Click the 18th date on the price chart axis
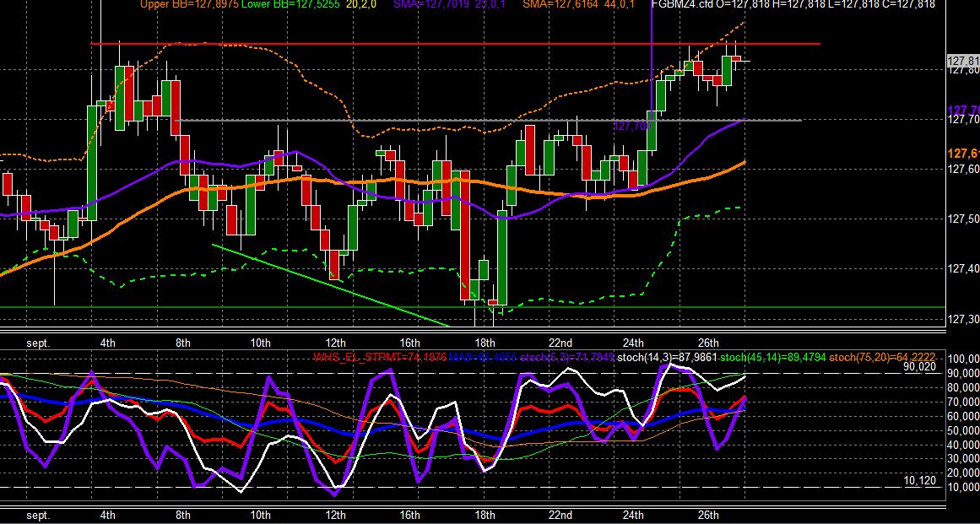 [485, 343]
